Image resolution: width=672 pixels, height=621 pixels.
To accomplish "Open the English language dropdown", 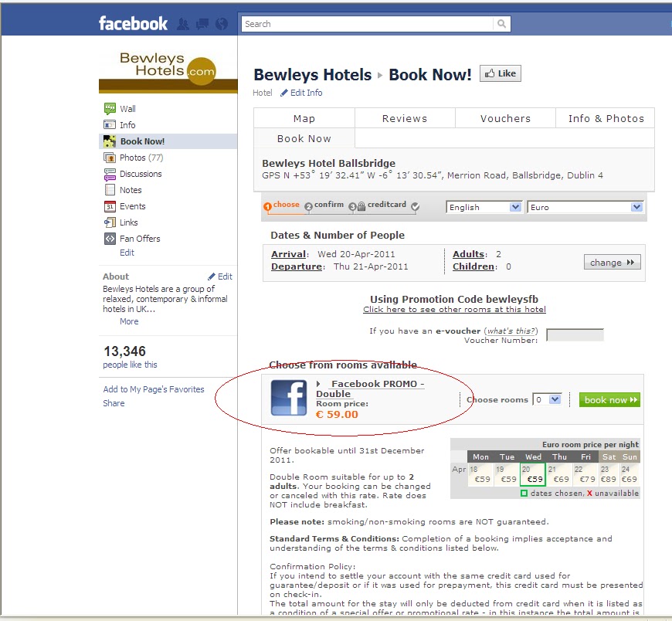I will 484,208.
